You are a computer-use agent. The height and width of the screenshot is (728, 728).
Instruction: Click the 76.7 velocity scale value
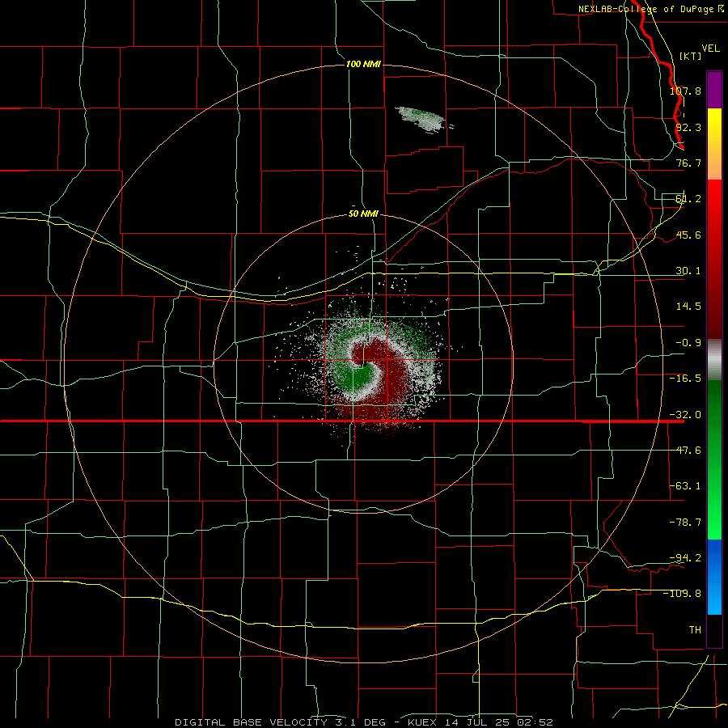pyautogui.click(x=688, y=163)
